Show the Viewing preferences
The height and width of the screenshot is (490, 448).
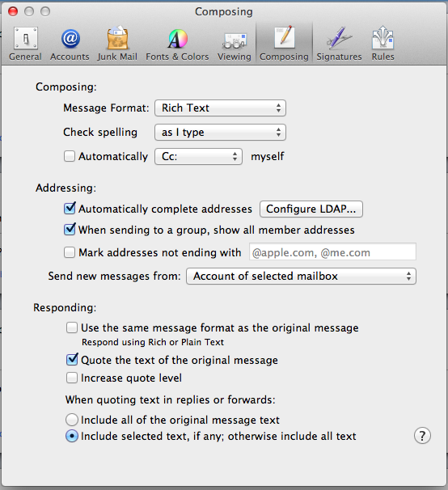(235, 44)
